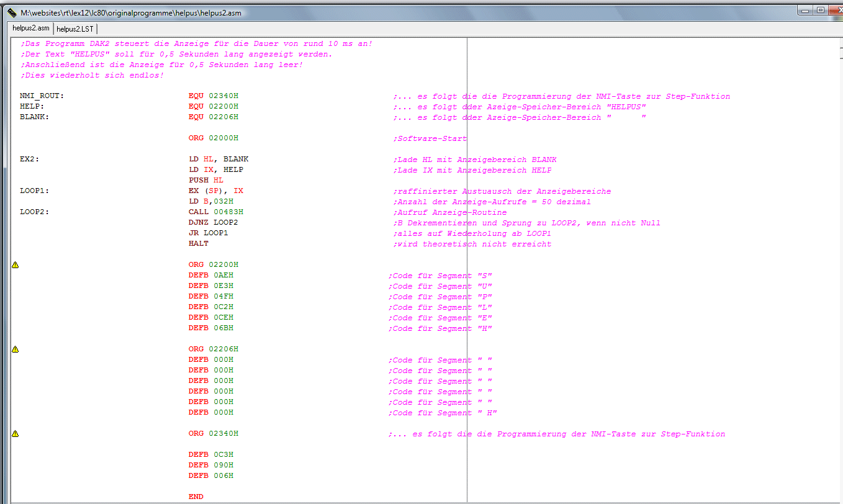843x504 pixels.
Task: Click the NMI_ROUT: label
Action: click(x=42, y=96)
